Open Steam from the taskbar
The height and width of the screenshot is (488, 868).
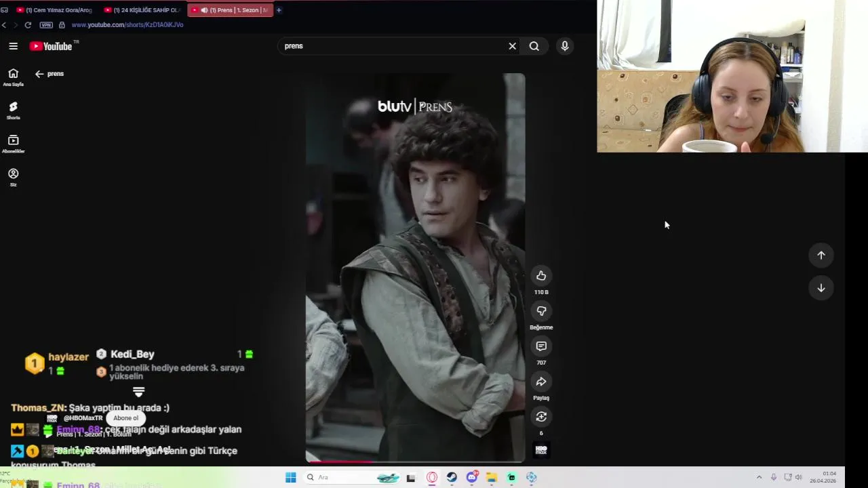coord(452,478)
